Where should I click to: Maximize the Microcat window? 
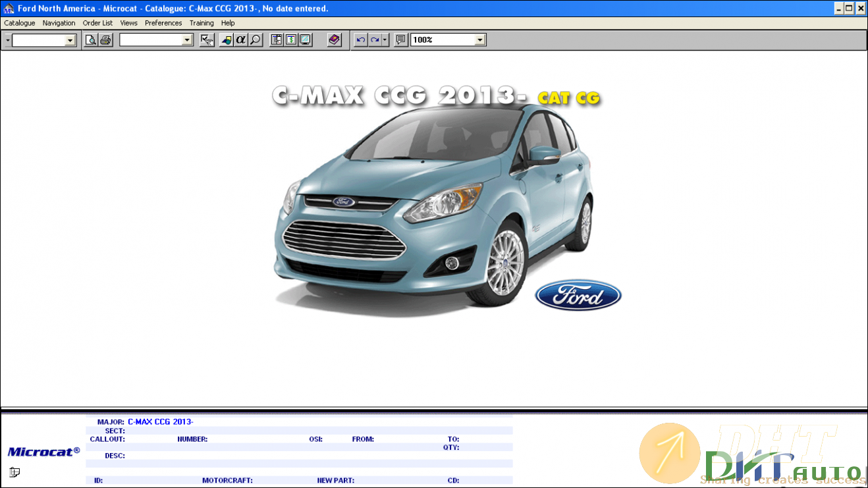click(x=850, y=9)
